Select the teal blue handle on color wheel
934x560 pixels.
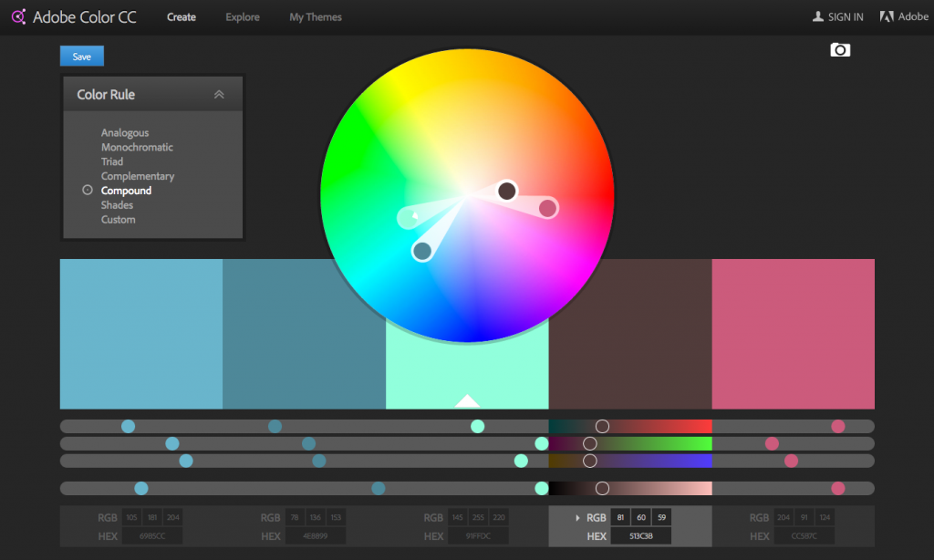click(421, 252)
